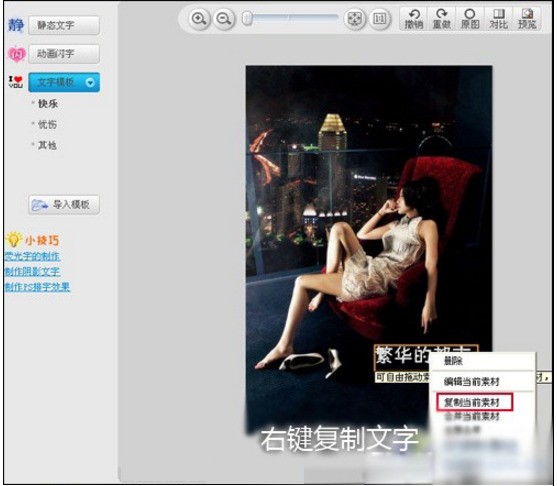The width and height of the screenshot is (557, 486).
Task: Click the lightbulb 小技巧 icon
Action: click(13, 239)
